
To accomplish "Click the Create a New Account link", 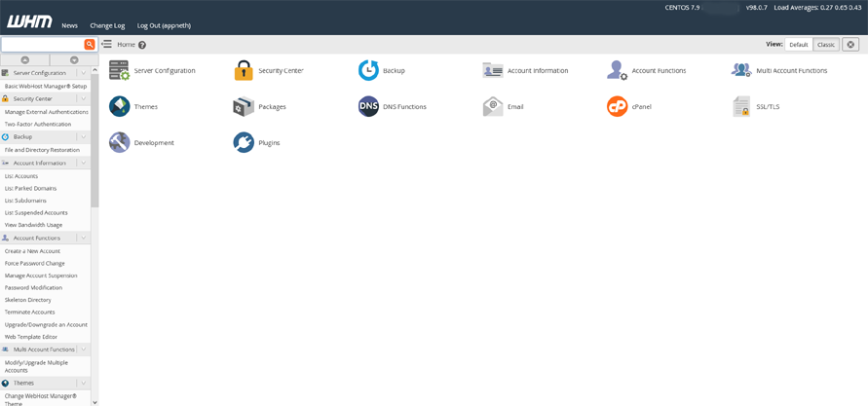I will (32, 251).
